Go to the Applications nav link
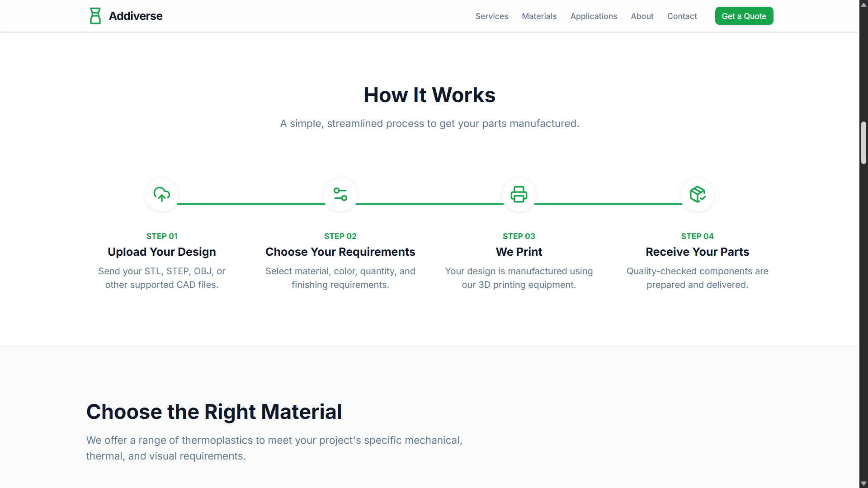The height and width of the screenshot is (488, 868). [x=594, y=16]
